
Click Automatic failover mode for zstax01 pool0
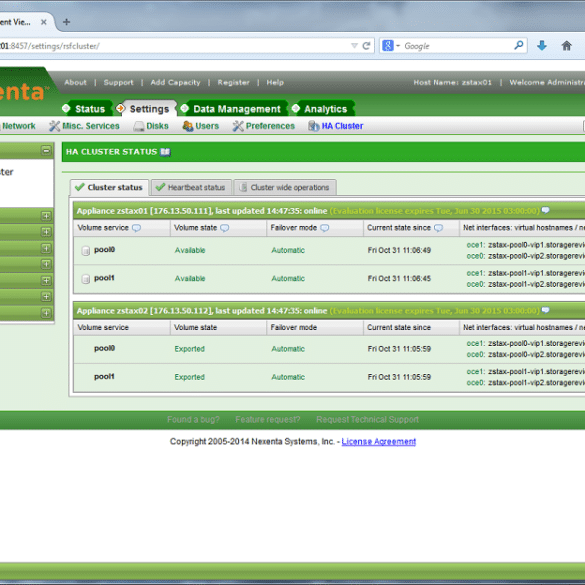coord(288,250)
